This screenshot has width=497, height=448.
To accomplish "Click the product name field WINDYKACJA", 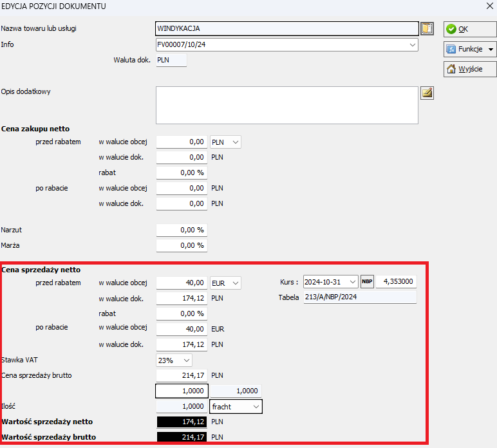I will (286, 28).
